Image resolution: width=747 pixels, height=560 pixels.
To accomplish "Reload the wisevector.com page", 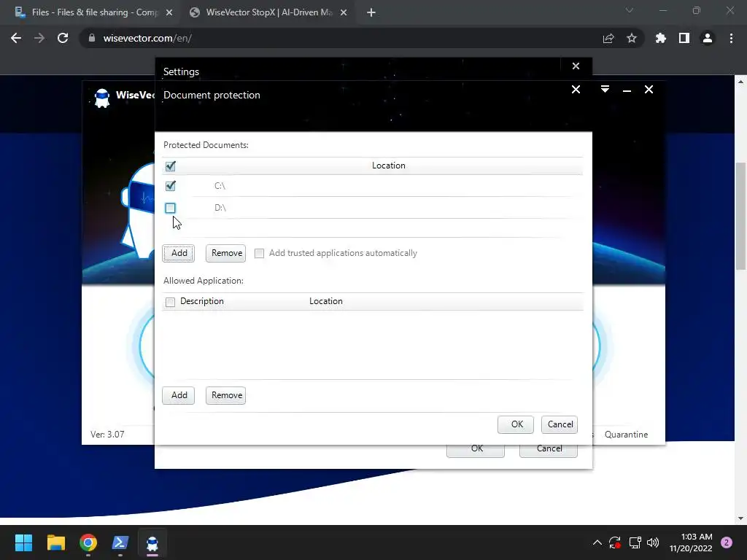I will [63, 38].
